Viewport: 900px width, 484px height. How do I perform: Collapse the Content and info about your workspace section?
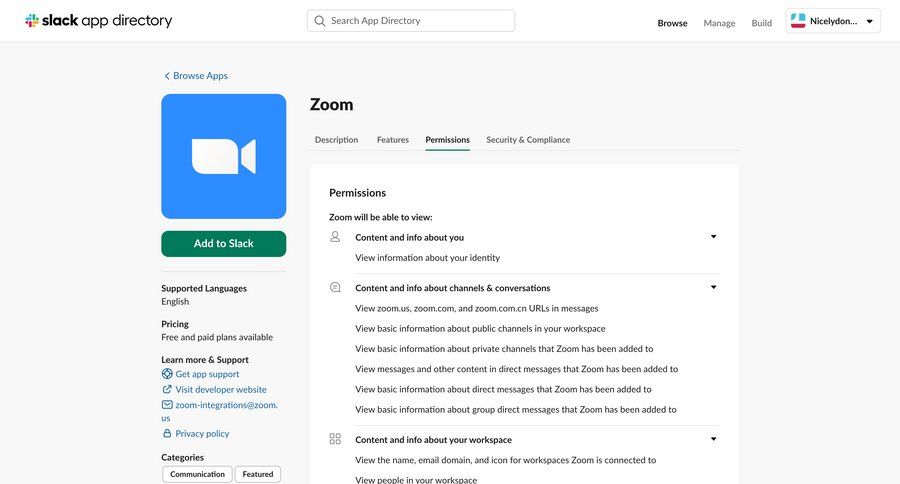[713, 439]
